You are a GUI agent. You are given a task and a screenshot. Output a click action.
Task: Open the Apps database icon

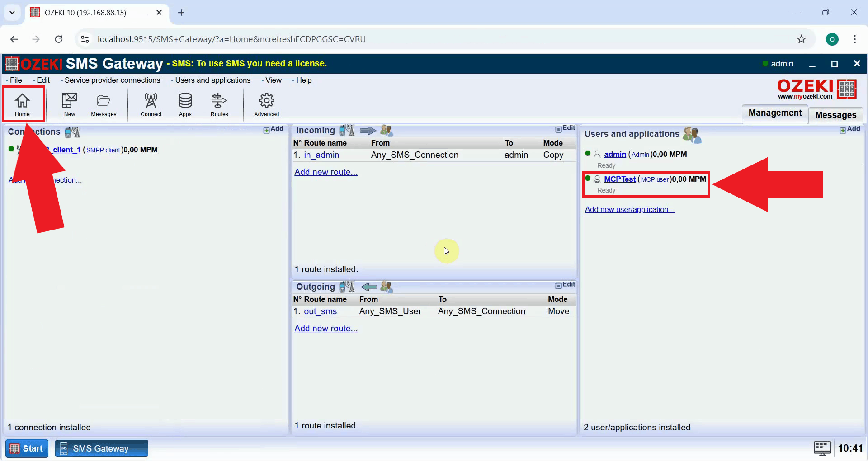coord(185,104)
